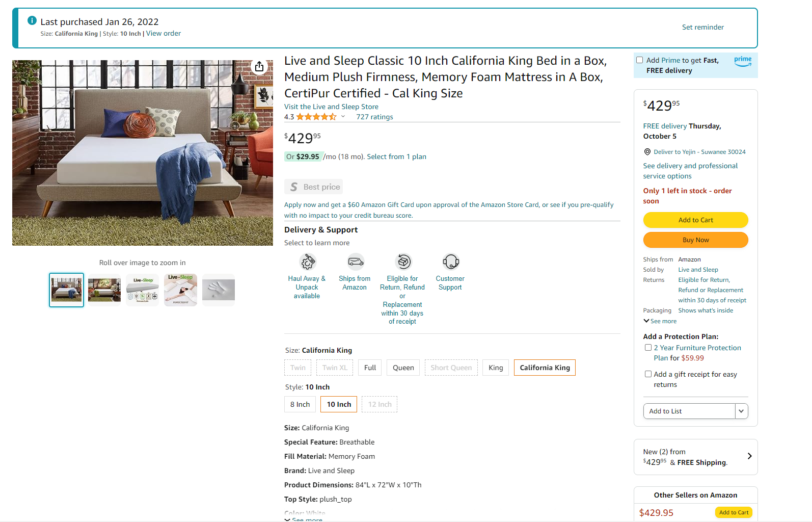
Task: Tick the gift receipt checkbox
Action: tap(648, 374)
